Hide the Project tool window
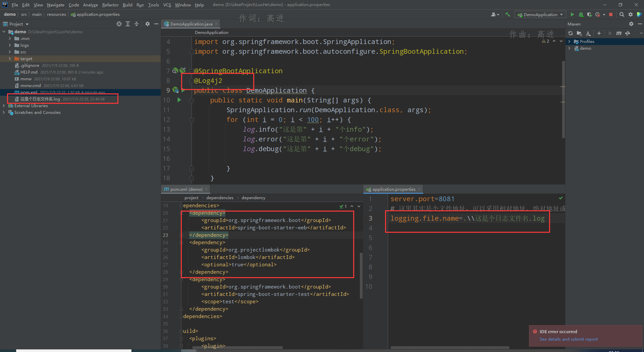Viewport: 644px width, 352px height. [156, 24]
